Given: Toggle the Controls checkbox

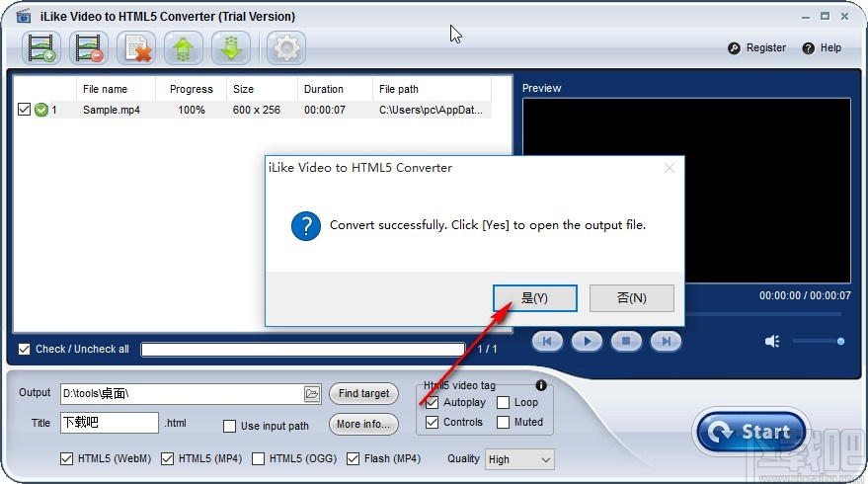Looking at the screenshot, I should 432,423.
